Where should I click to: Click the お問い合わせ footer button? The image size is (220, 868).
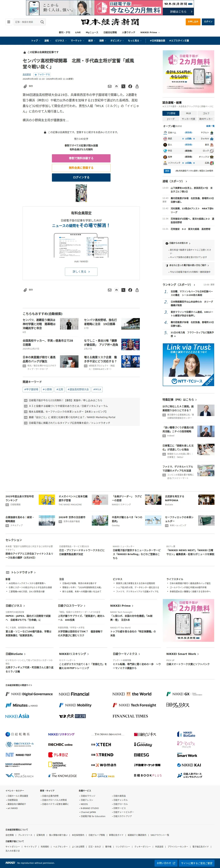point(166,863)
